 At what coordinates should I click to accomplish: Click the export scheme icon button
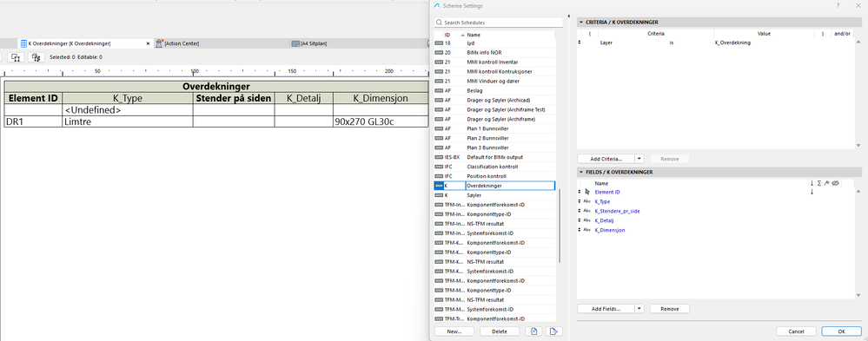click(553, 331)
